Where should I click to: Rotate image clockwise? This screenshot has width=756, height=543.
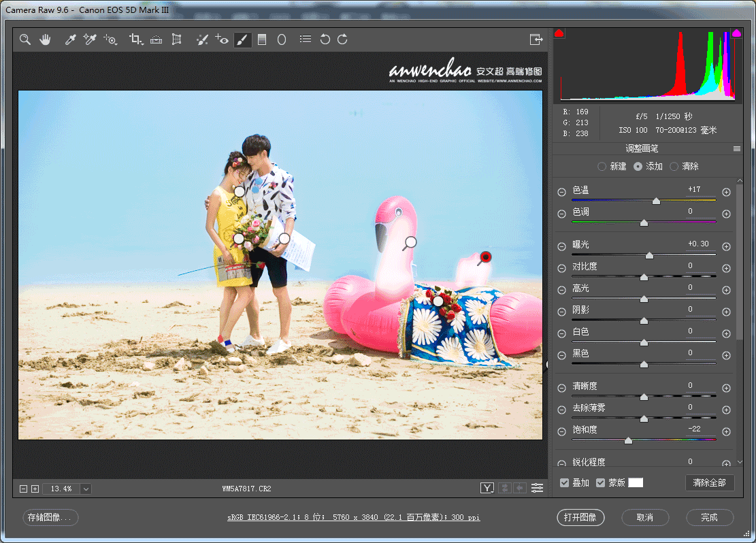point(342,39)
